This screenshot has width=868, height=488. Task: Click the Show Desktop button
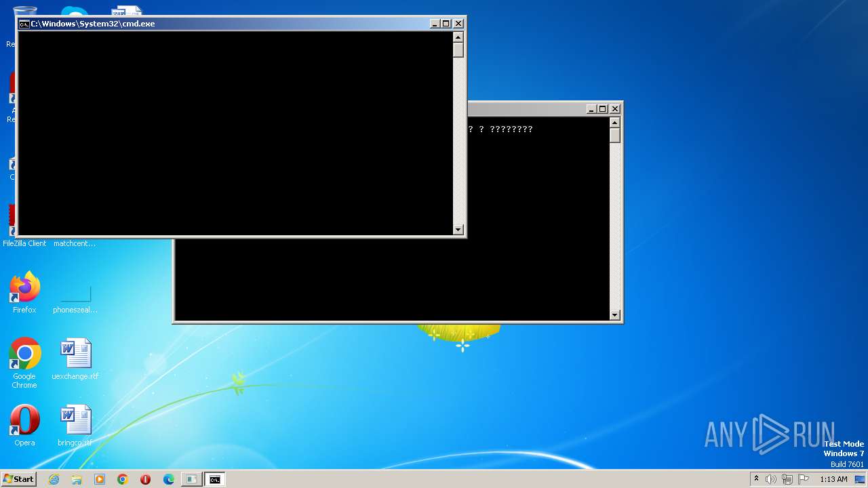click(x=861, y=479)
